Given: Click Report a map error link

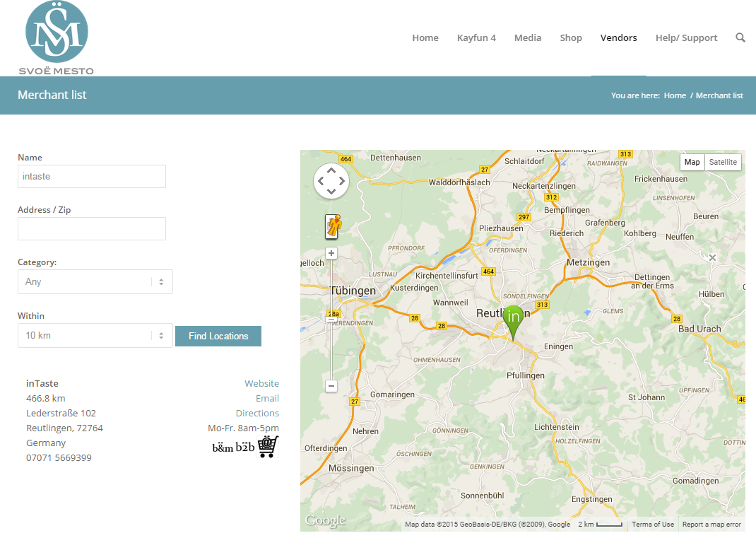Looking at the screenshot, I should click(x=711, y=525).
